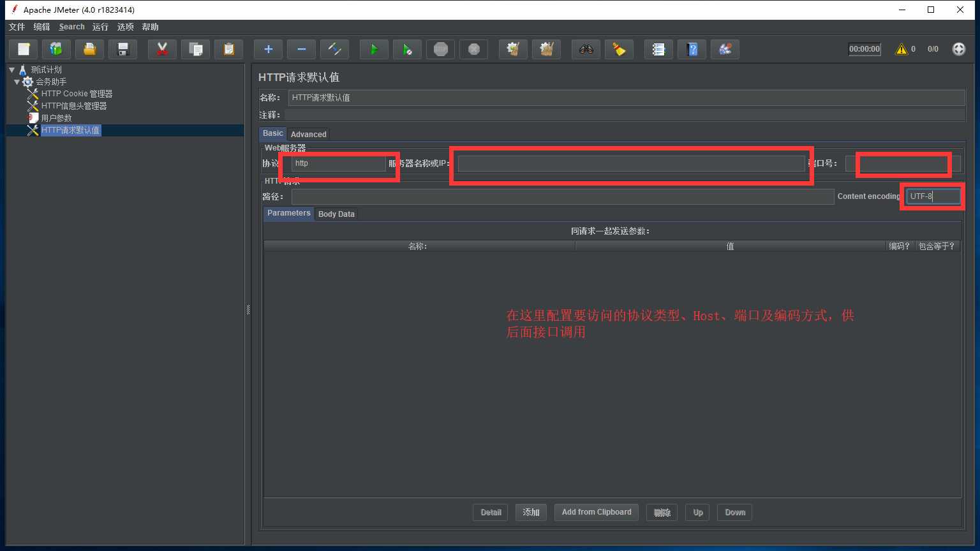This screenshot has height=551, width=980.
Task: Open the 编辑 menu
Action: coord(41,27)
